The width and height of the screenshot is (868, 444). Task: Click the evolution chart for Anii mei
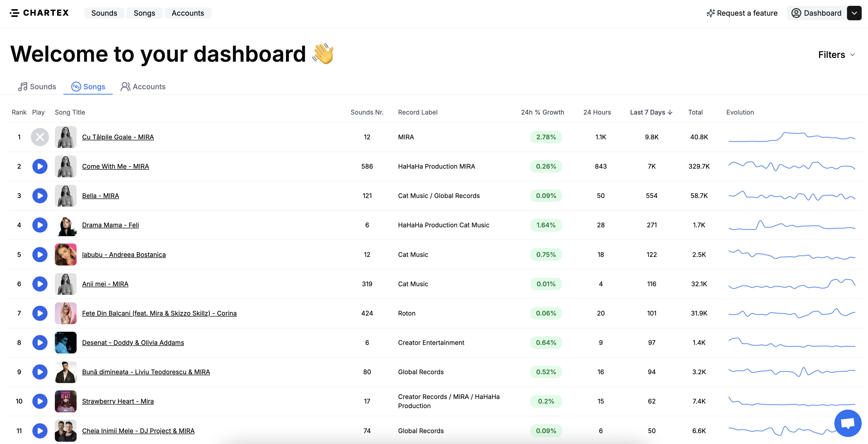click(x=792, y=284)
